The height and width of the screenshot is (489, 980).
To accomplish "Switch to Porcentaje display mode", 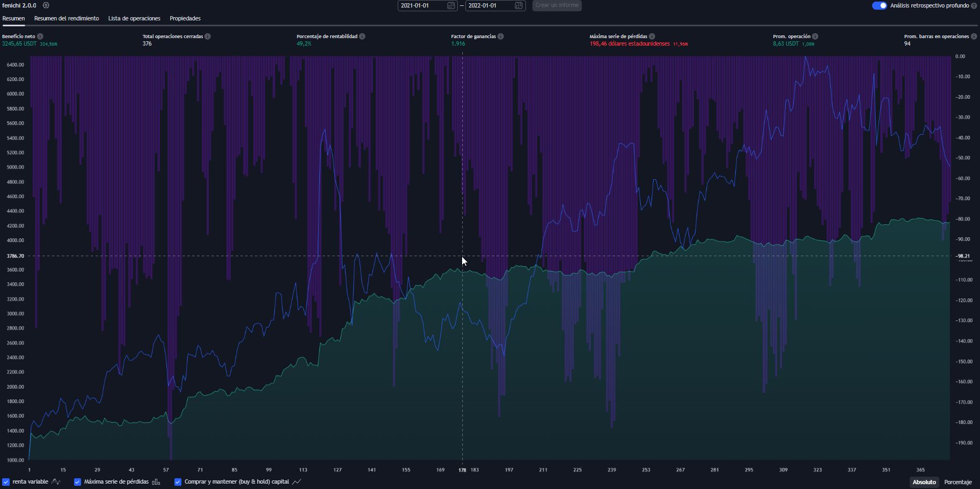I will click(x=958, y=482).
